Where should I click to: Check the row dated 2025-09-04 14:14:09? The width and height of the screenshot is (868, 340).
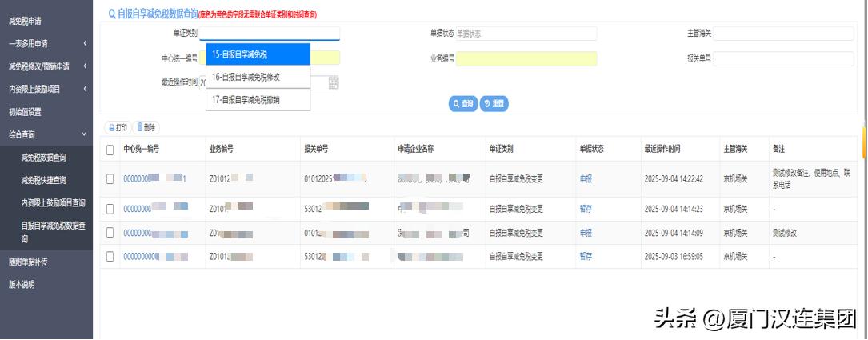[110, 233]
